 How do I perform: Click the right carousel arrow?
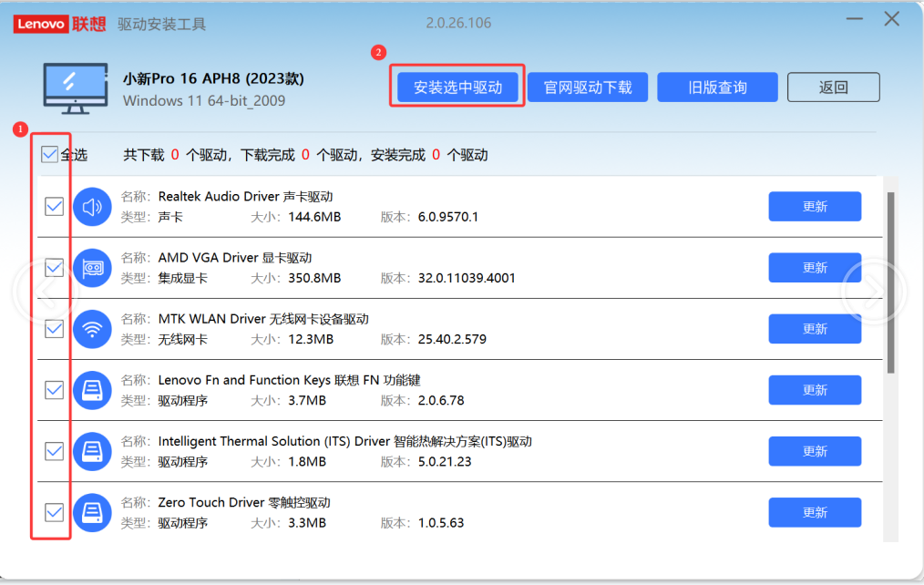click(875, 292)
